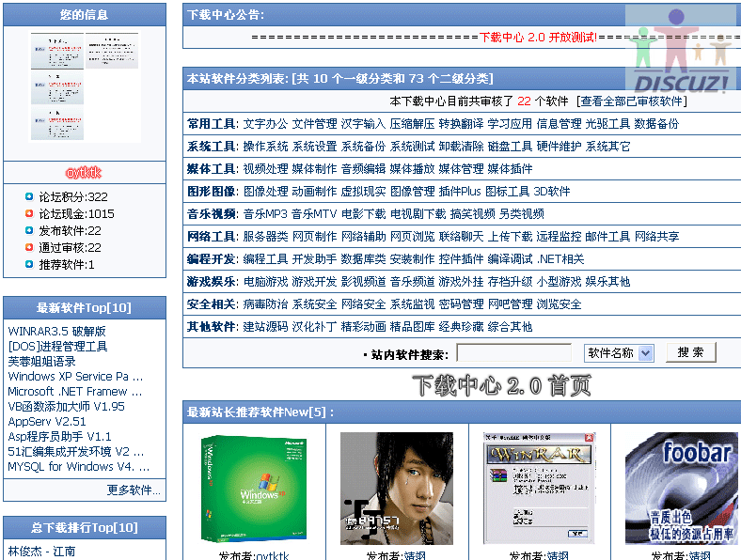Open 林俊杰 - 江南 in download ranking

point(41,551)
